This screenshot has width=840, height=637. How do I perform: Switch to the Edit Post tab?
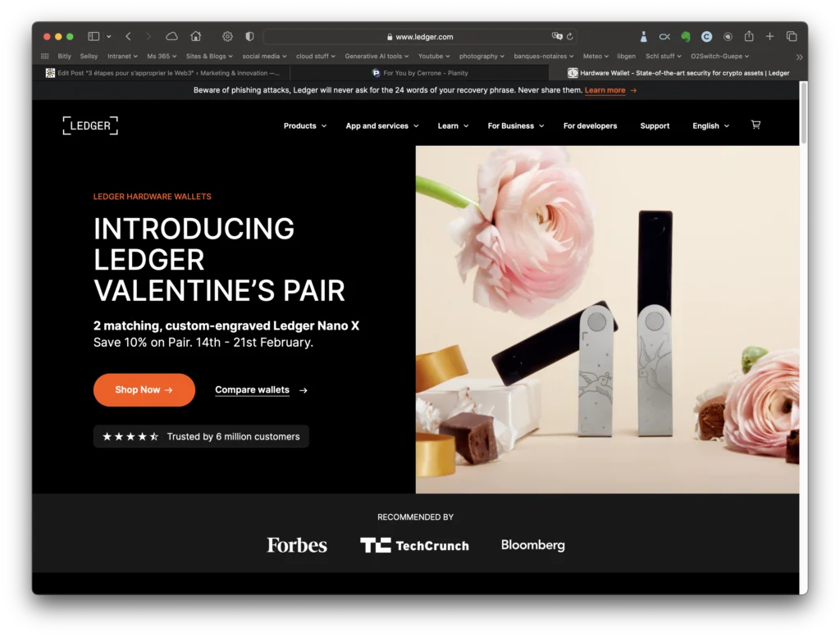(x=162, y=73)
